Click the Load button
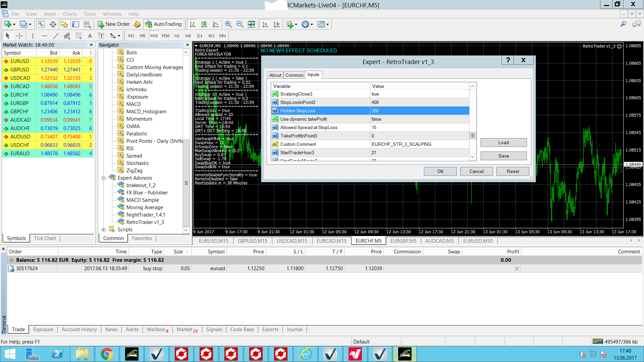Viewport: 644px width, 362px height. (503, 142)
